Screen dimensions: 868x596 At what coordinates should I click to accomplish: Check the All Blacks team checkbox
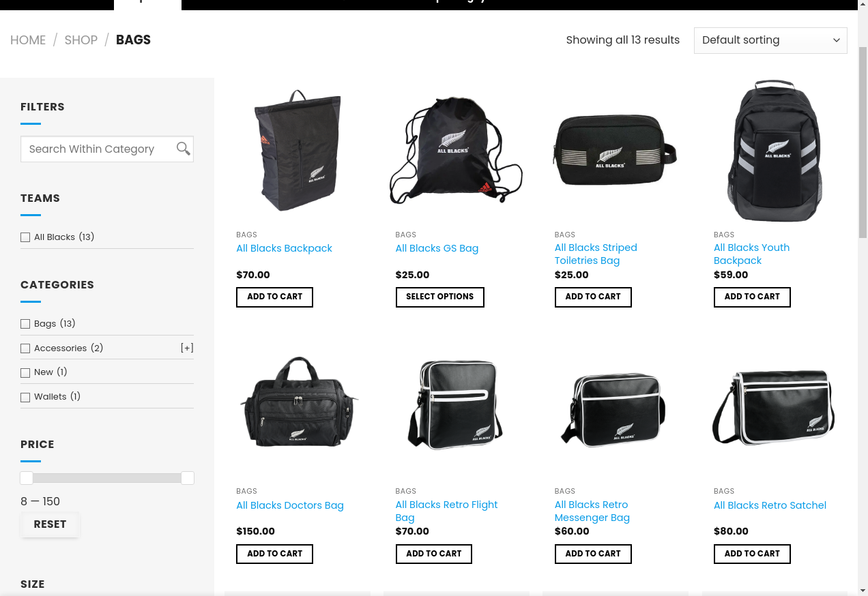(x=25, y=237)
